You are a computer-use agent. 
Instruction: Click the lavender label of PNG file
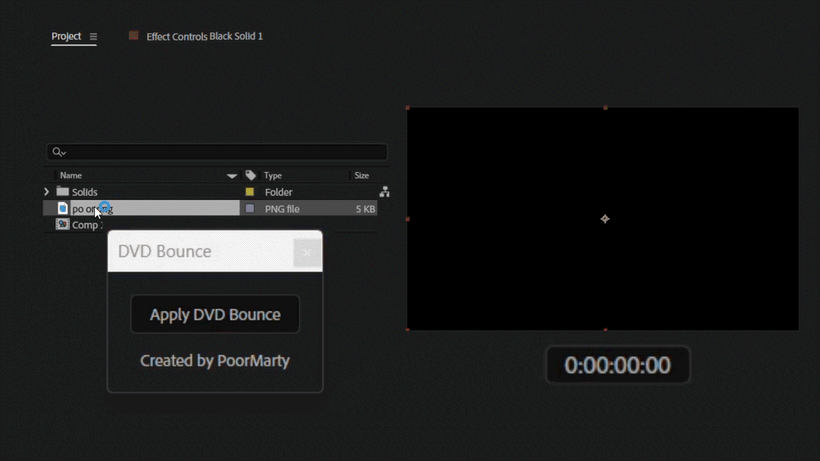250,208
